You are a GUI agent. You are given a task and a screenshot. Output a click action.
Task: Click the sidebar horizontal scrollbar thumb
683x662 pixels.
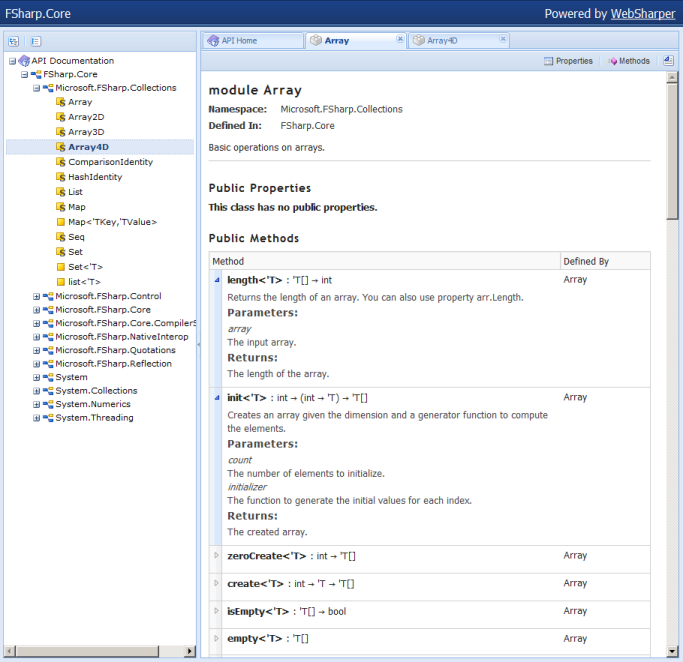(x=88, y=651)
